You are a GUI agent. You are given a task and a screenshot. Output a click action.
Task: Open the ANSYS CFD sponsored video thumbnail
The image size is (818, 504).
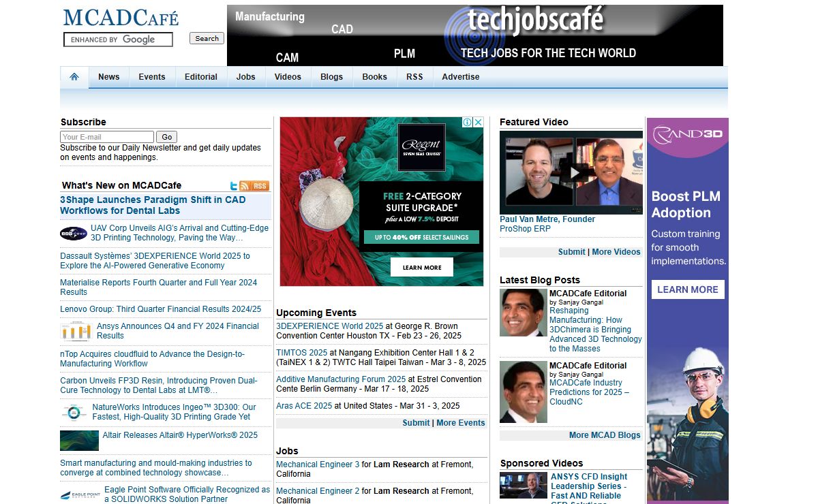tap(523, 486)
